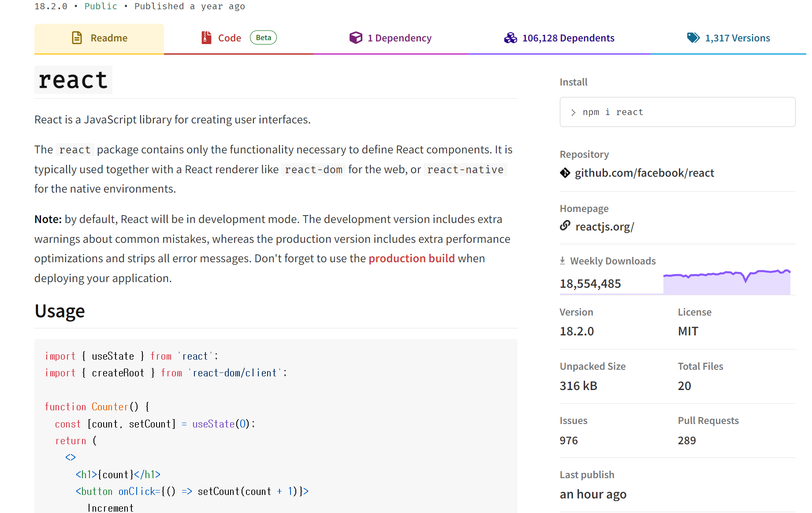This screenshot has width=812, height=513.
Task: Click the Version value 18.2.0 in sidebar
Action: pyautogui.click(x=577, y=331)
